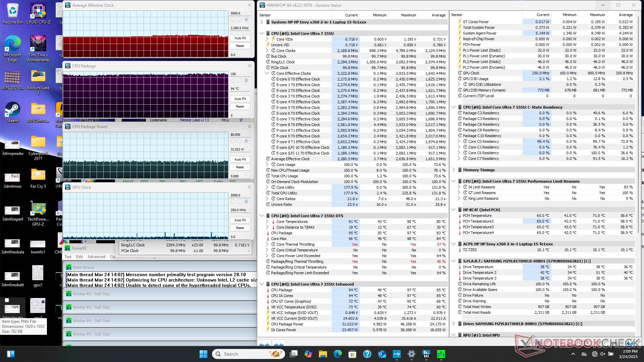Click Auto Fit in CPU Package Power graph

pyautogui.click(x=240, y=160)
